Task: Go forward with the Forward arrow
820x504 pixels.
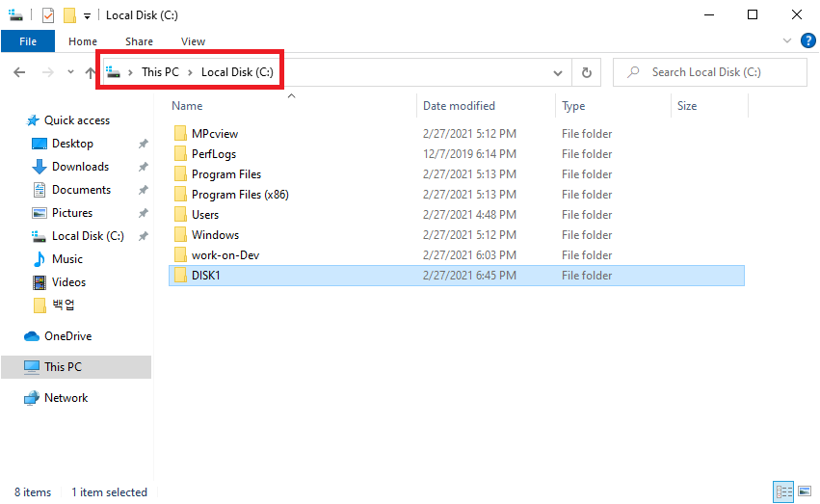Action: (47, 72)
